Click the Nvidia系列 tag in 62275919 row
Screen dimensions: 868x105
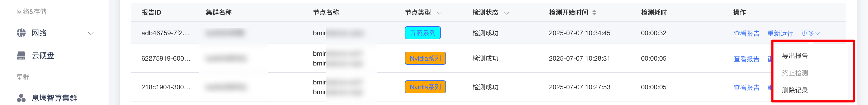[x=425, y=58]
